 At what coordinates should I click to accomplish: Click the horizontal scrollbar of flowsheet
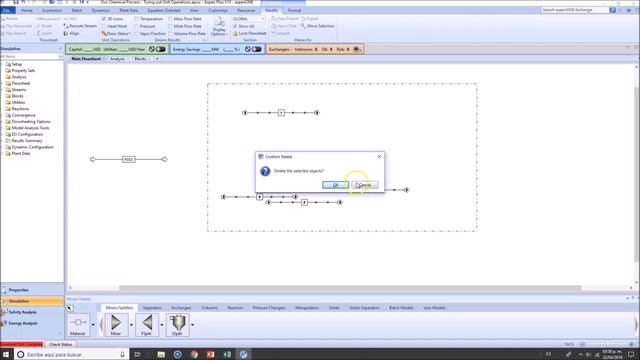click(350, 288)
